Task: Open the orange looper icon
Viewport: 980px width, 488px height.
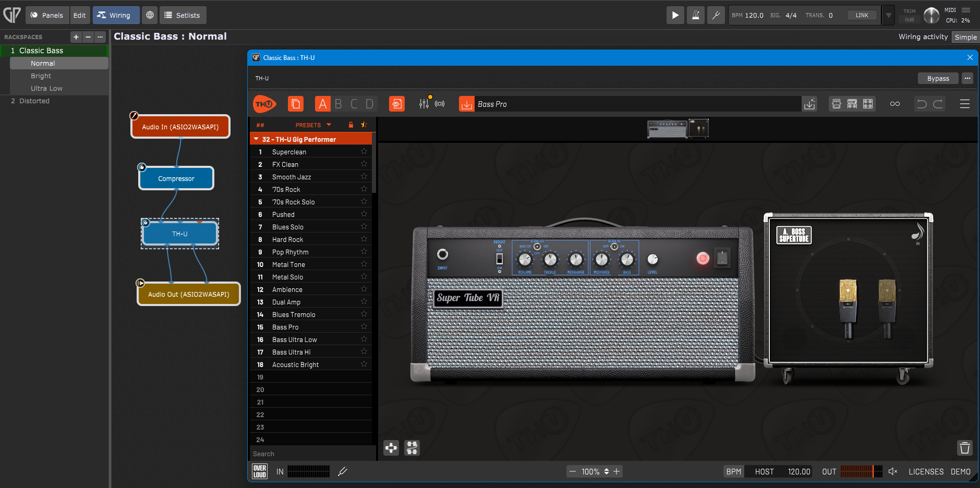Action: click(x=397, y=104)
